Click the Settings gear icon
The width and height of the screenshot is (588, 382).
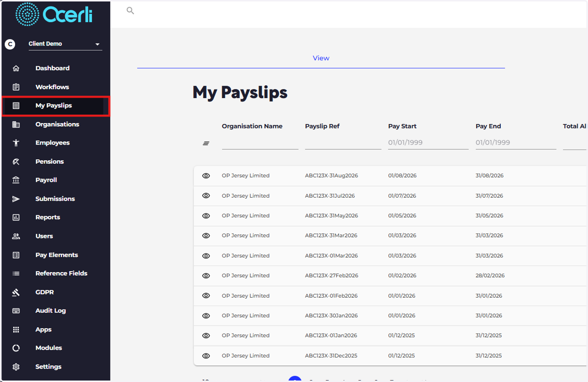click(16, 367)
